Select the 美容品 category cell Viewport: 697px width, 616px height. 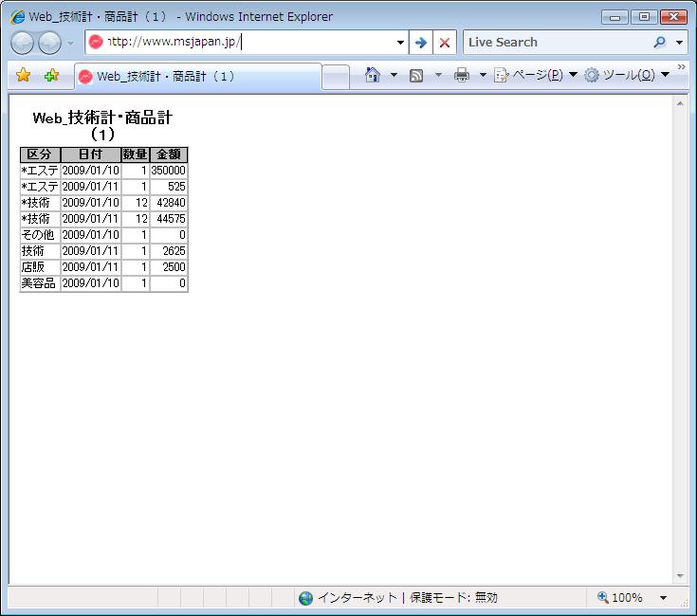pos(40,283)
